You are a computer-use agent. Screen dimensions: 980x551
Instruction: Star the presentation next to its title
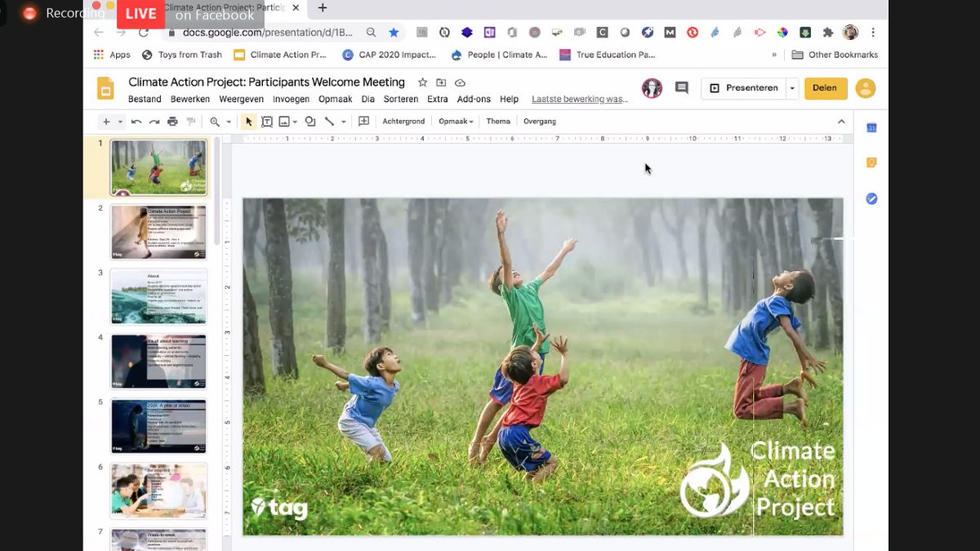(422, 82)
